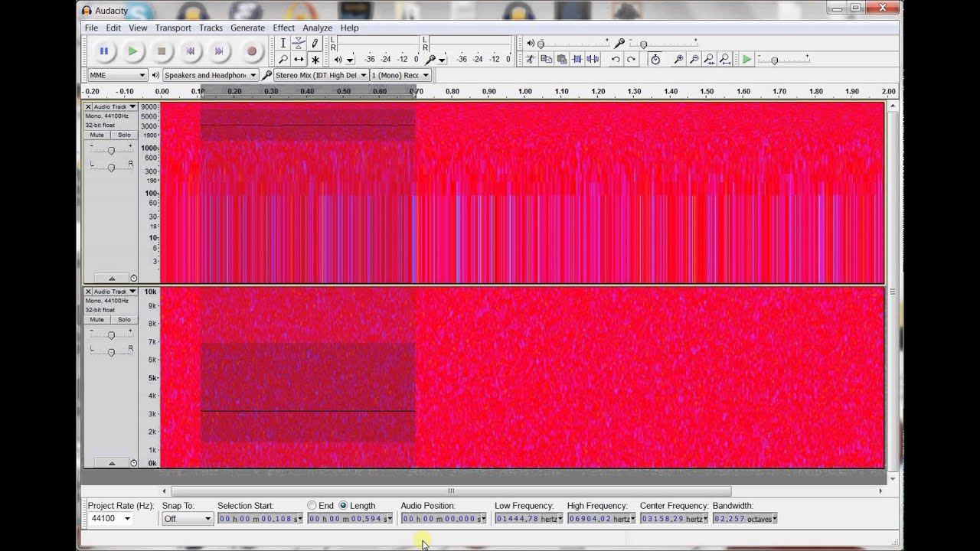Solo the second audio track

(x=124, y=319)
